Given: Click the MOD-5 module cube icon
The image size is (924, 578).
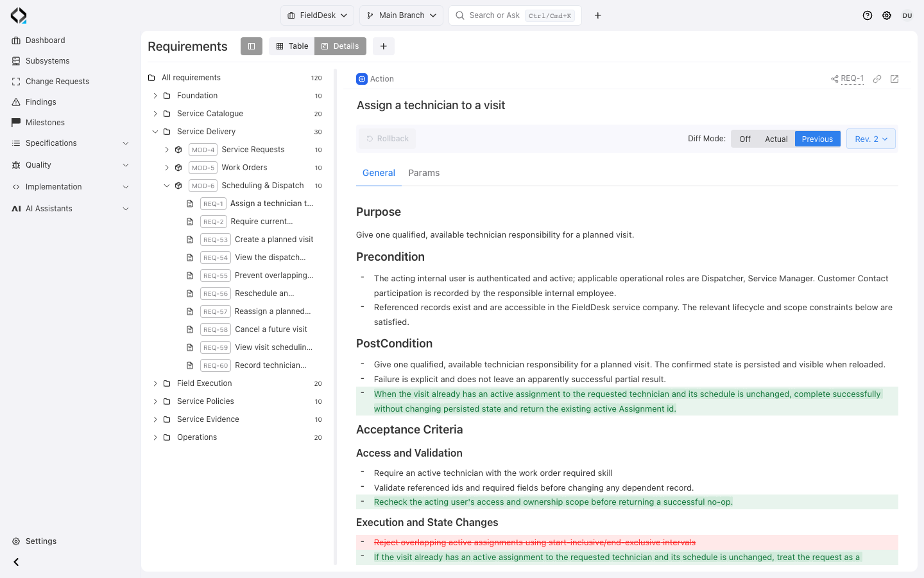Looking at the screenshot, I should click(x=178, y=168).
